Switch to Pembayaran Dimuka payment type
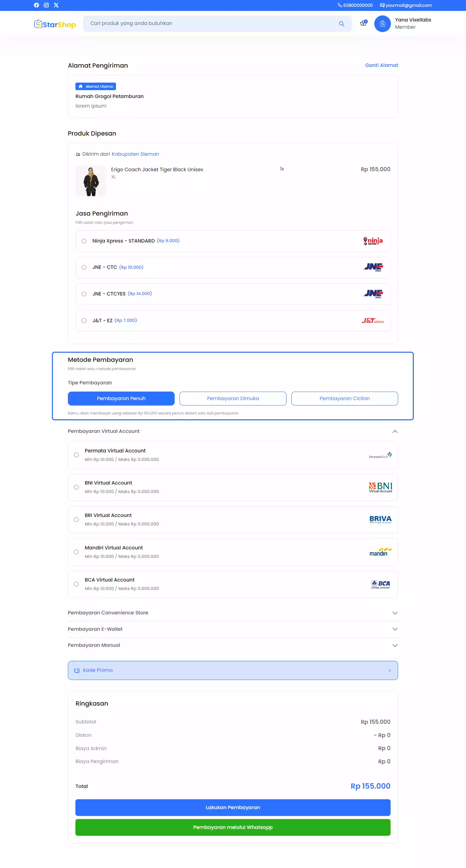The image size is (466, 868). (x=233, y=398)
